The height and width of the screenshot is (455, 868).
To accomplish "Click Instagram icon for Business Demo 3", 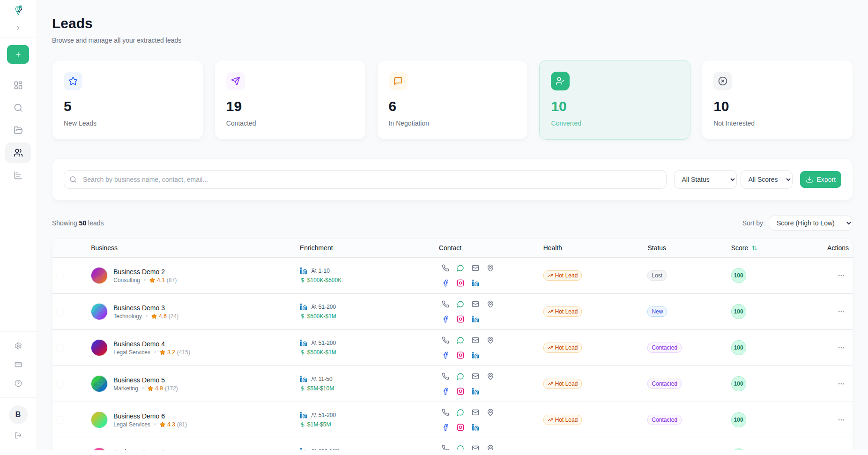I will pos(460,319).
